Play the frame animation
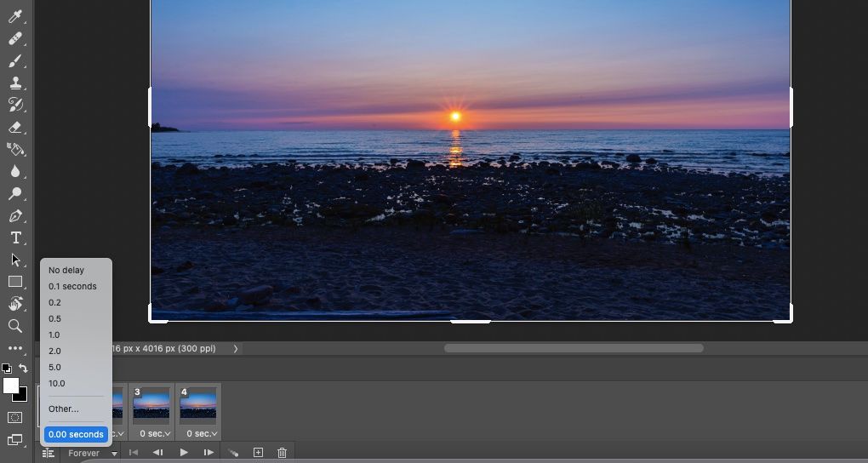 184,453
